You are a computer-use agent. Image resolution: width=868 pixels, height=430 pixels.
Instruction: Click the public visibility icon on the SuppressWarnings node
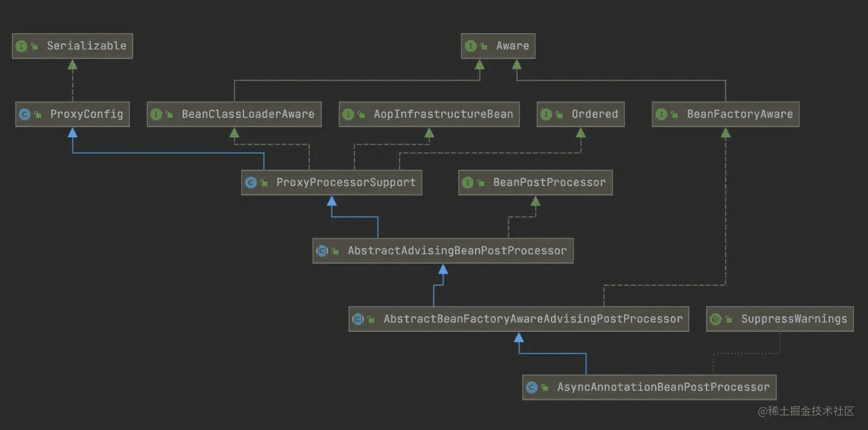tap(729, 319)
